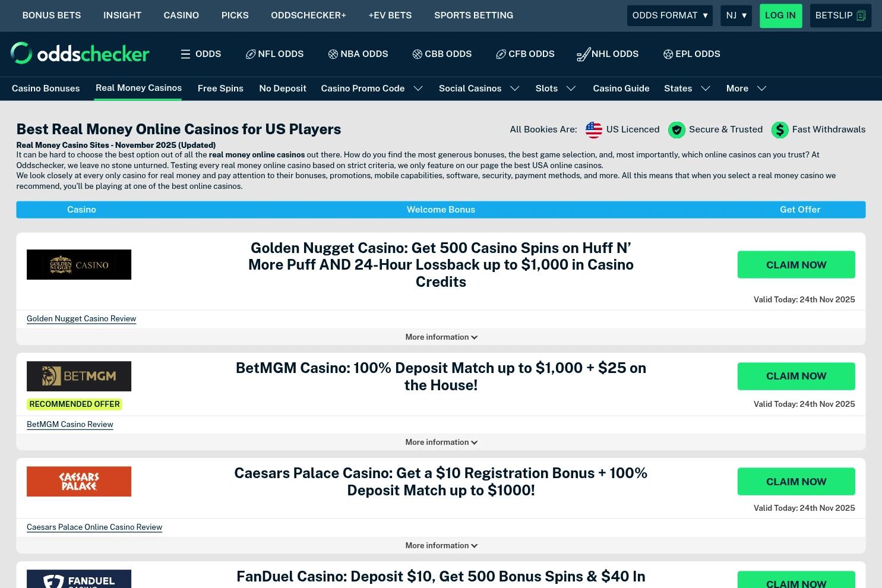The width and height of the screenshot is (882, 588).
Task: Click the FanDuel Casino bonus spins headline
Action: 441,577
